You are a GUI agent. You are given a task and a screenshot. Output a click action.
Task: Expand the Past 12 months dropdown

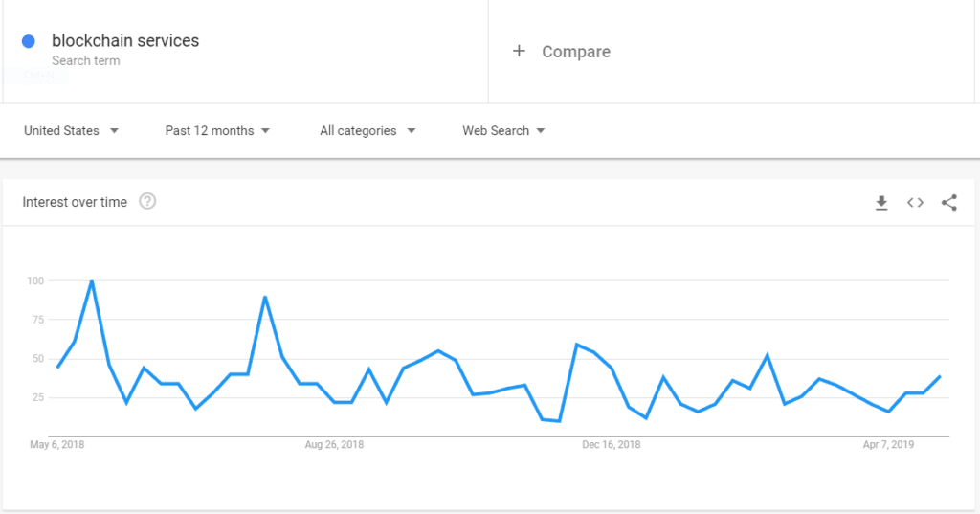(x=217, y=131)
